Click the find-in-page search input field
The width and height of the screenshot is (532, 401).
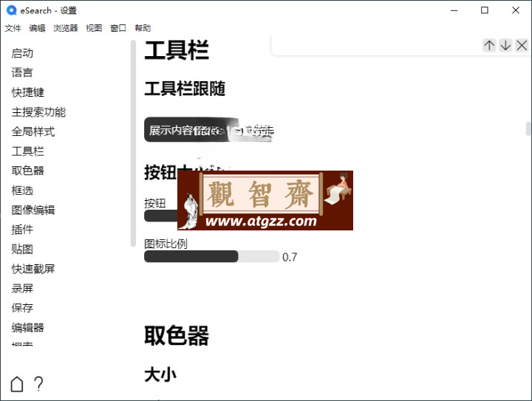pos(377,46)
